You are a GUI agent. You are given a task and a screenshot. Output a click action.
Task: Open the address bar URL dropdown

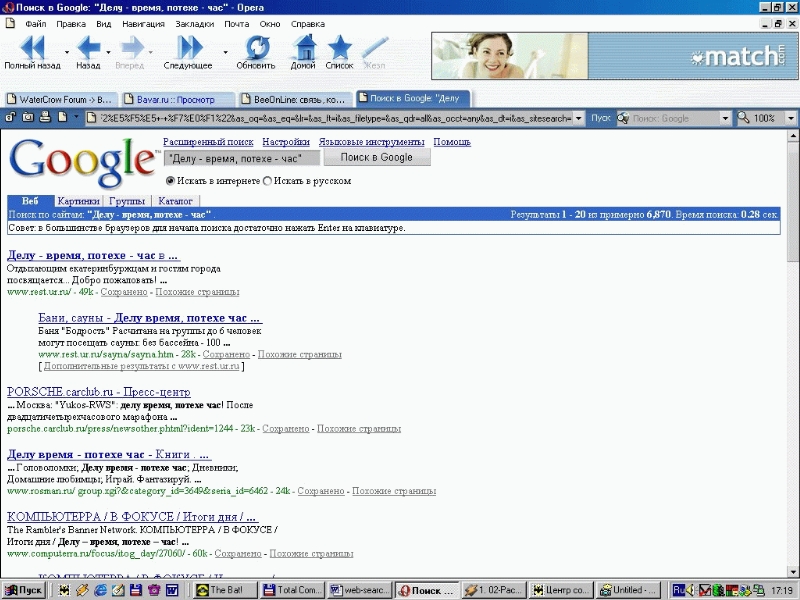[579, 118]
